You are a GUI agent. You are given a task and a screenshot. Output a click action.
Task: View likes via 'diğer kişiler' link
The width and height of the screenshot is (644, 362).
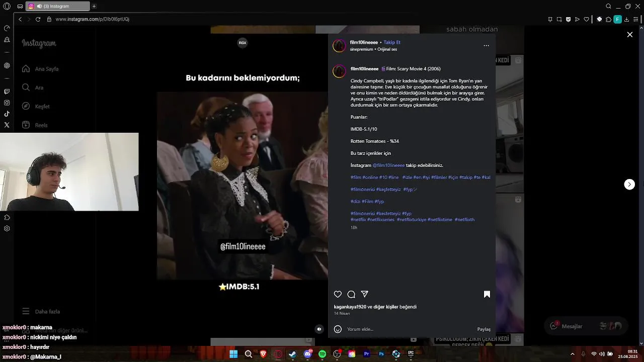click(x=385, y=307)
